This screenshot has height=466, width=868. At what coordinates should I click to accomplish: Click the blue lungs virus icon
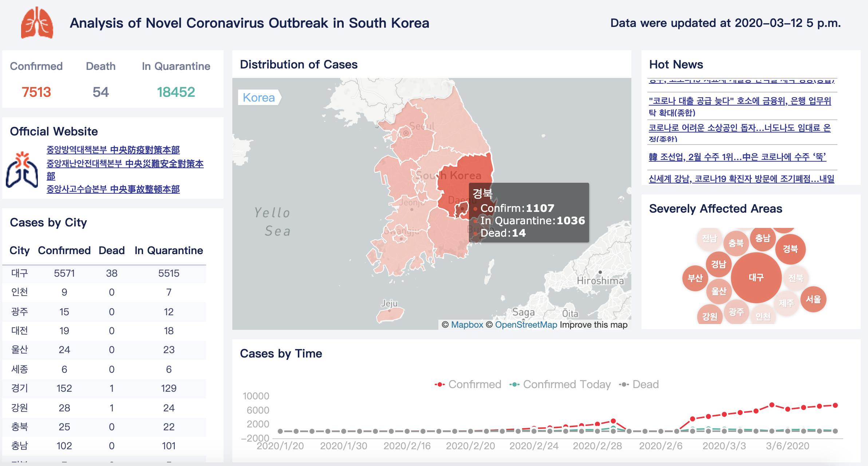[22, 170]
